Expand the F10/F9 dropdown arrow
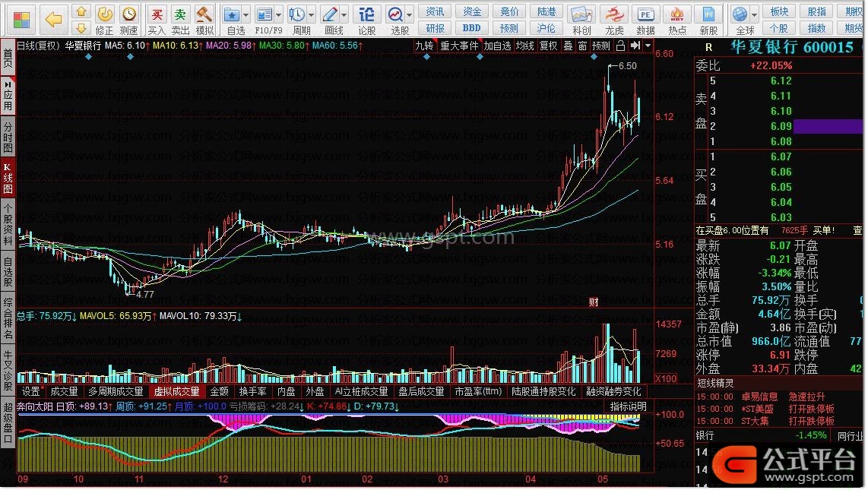This screenshot has width=868, height=490. [279, 14]
